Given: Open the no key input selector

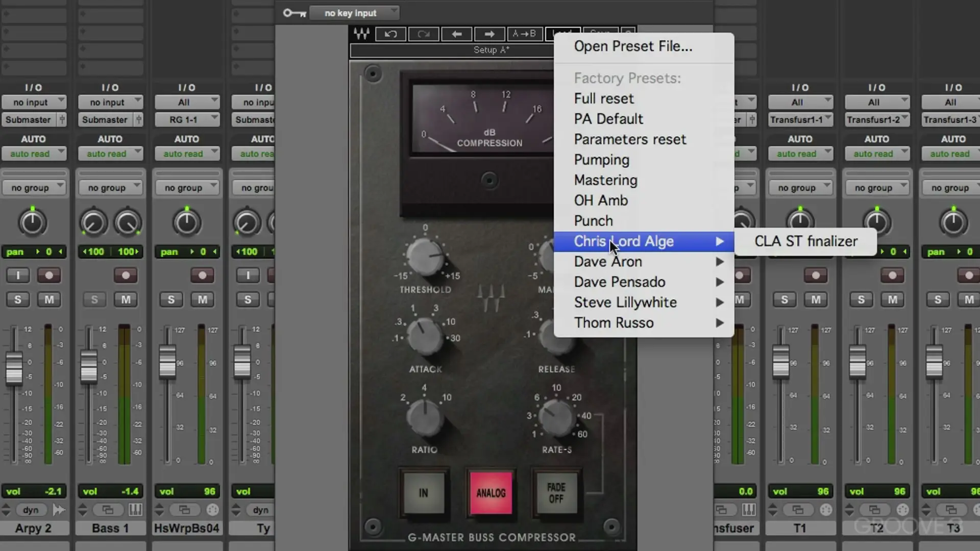Looking at the screenshot, I should point(355,13).
